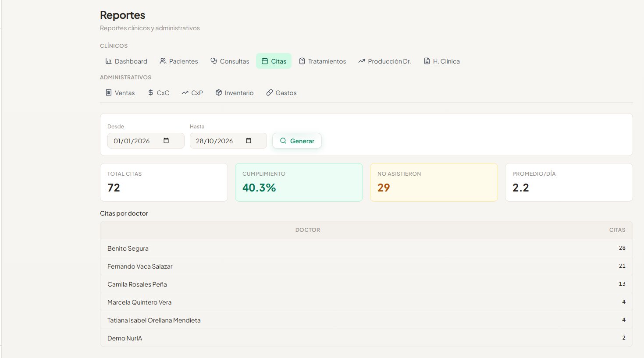
Task: Open the Dashboard report tab
Action: (x=126, y=61)
